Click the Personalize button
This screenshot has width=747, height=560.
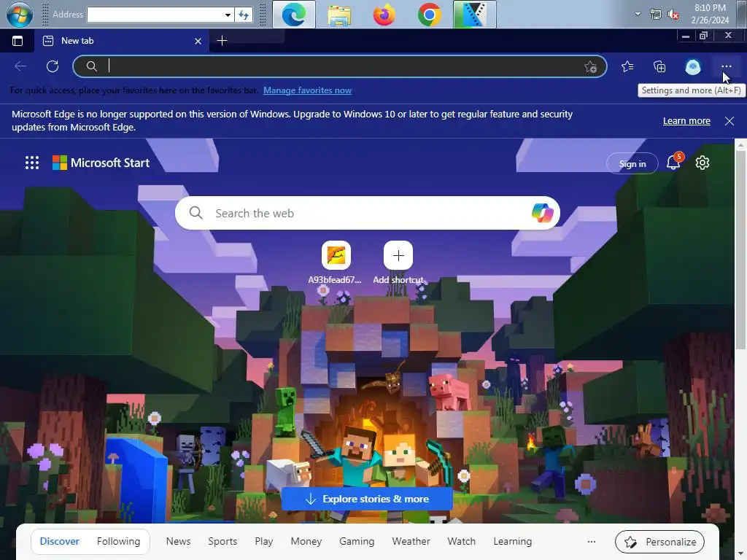(x=659, y=542)
